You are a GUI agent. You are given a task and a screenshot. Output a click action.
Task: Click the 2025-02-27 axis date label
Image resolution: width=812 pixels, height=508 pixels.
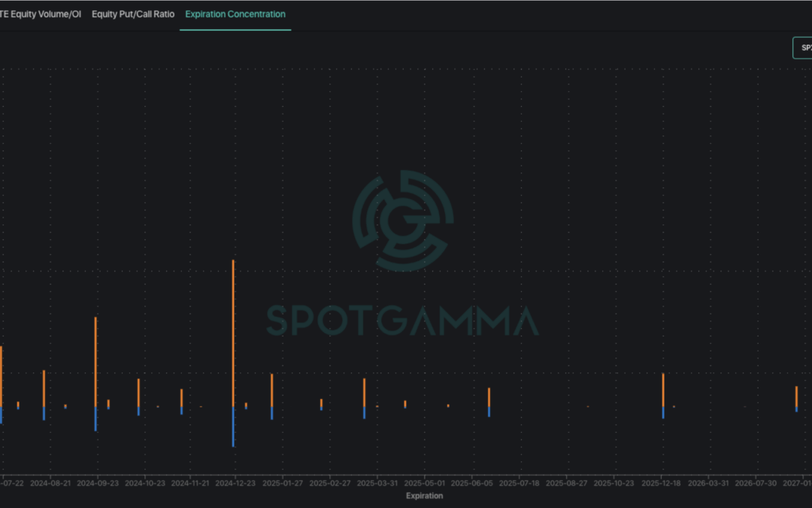pyautogui.click(x=330, y=483)
